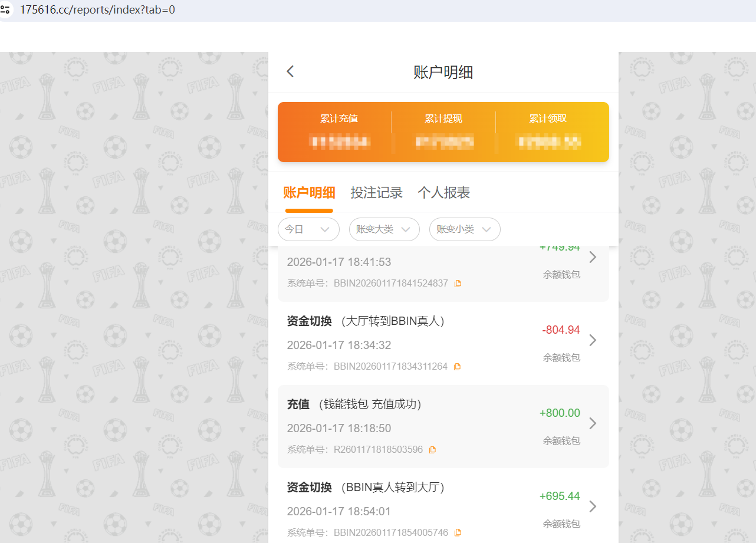Open details chevron on the -804.94 资金切换 record
The image size is (756, 543).
pyautogui.click(x=593, y=340)
